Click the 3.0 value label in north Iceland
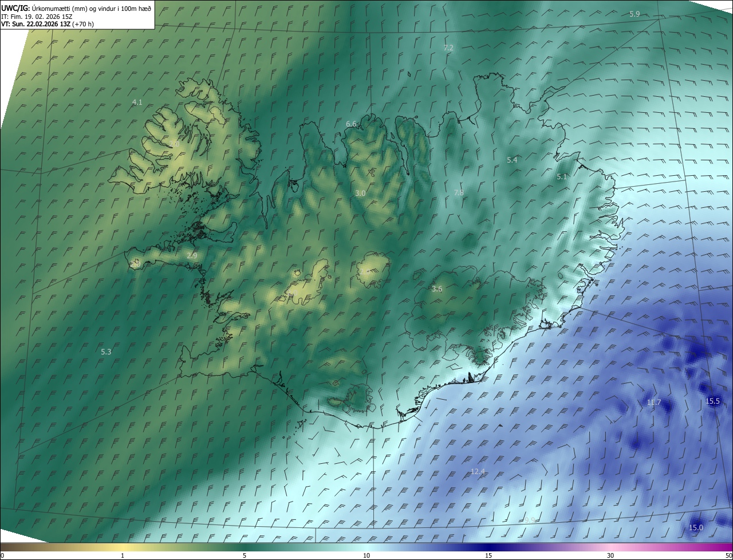 click(360, 194)
